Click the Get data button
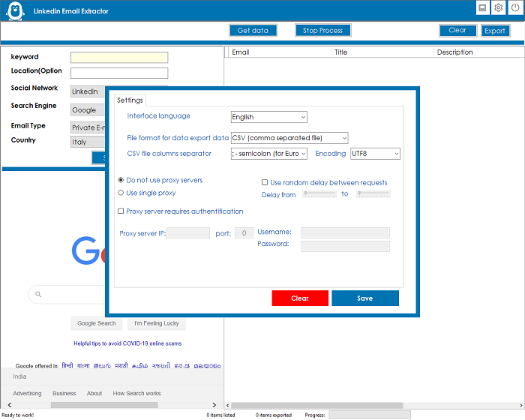The height and width of the screenshot is (420, 525). click(x=253, y=31)
